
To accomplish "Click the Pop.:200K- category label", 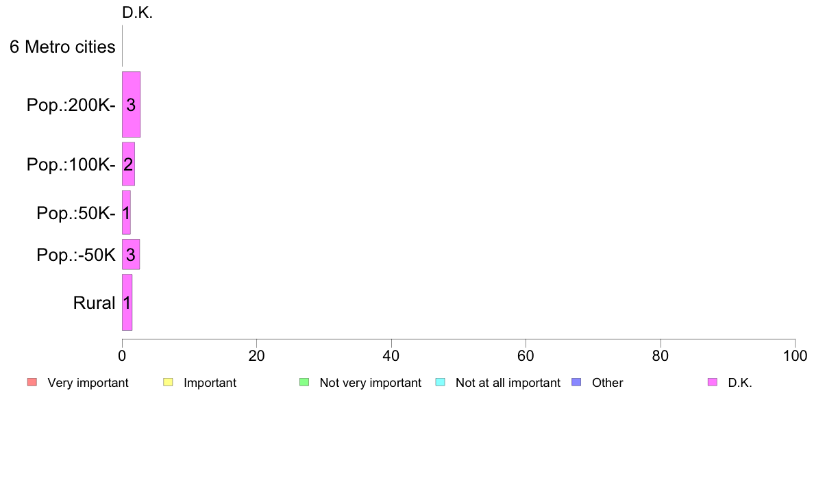I will [71, 105].
